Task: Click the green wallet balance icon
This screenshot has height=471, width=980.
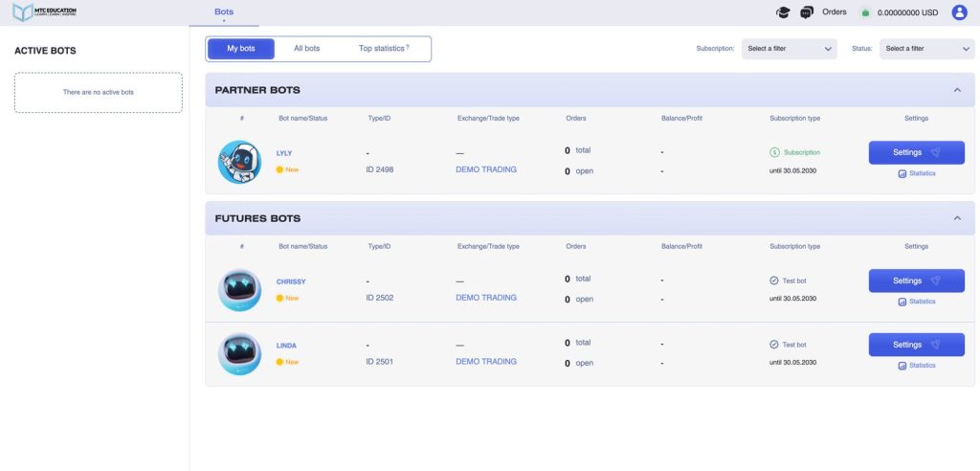Action: point(865,13)
